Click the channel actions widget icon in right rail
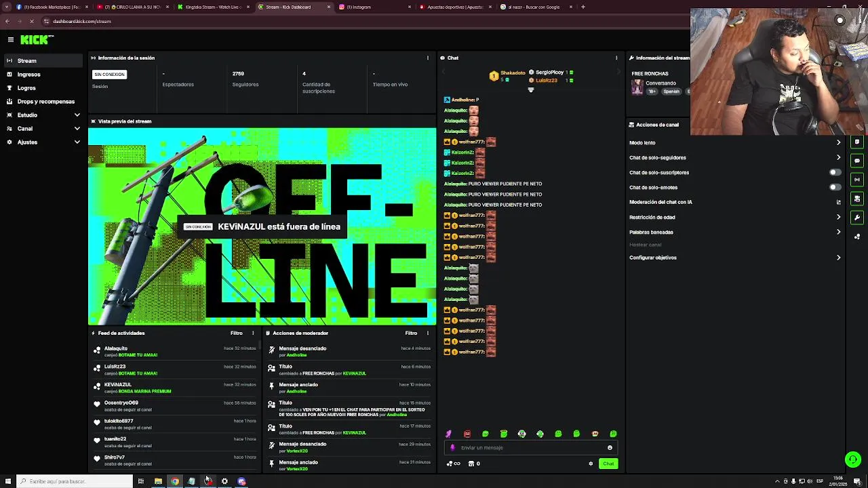Viewport: 868px width, 488px height. point(857,199)
